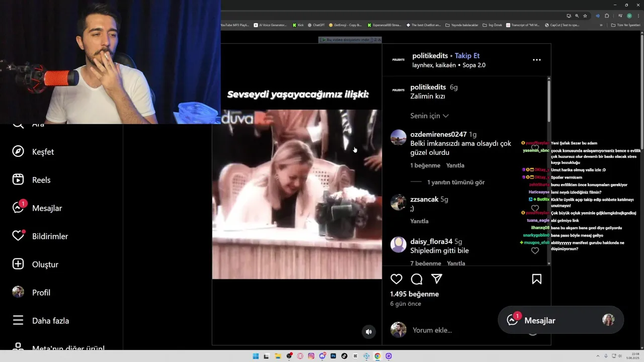Click '1.495 beğenme' likes count
This screenshot has height=362, width=644.
tap(415, 294)
